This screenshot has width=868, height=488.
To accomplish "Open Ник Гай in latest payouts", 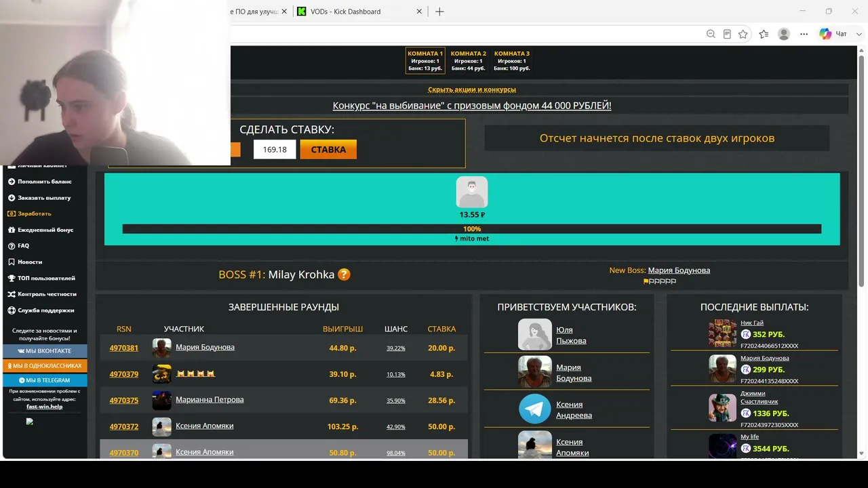I will pos(752,323).
